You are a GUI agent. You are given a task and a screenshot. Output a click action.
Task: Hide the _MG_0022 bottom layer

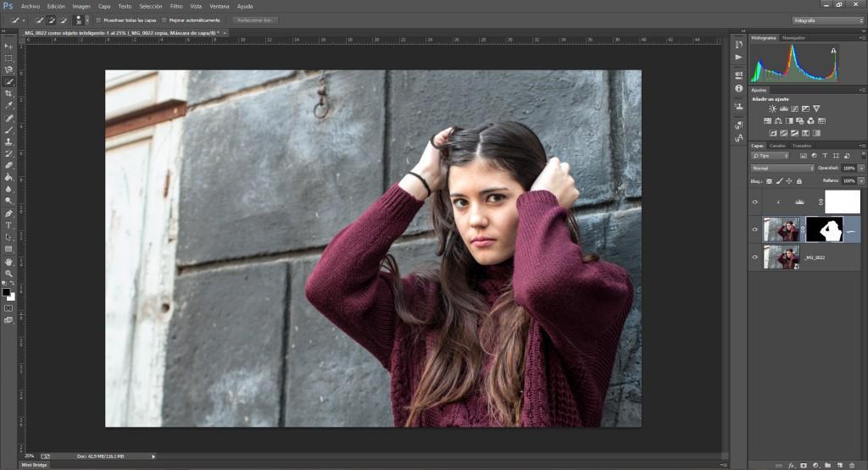[754, 257]
